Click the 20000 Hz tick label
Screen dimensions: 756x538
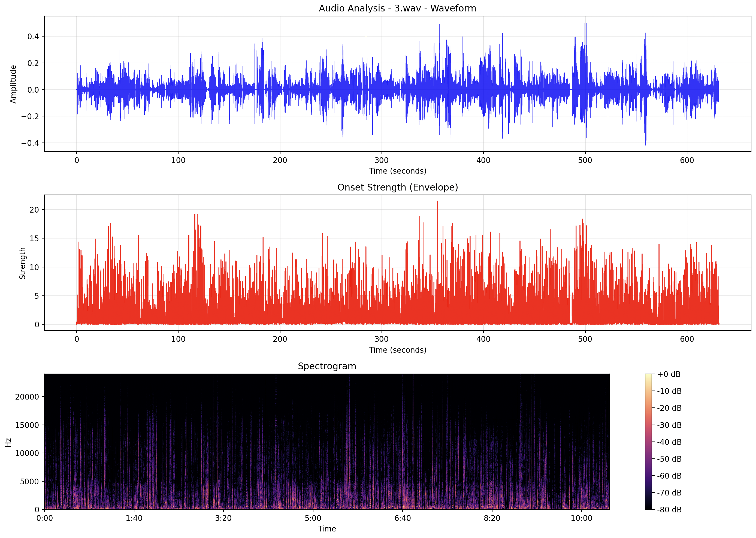pos(27,397)
